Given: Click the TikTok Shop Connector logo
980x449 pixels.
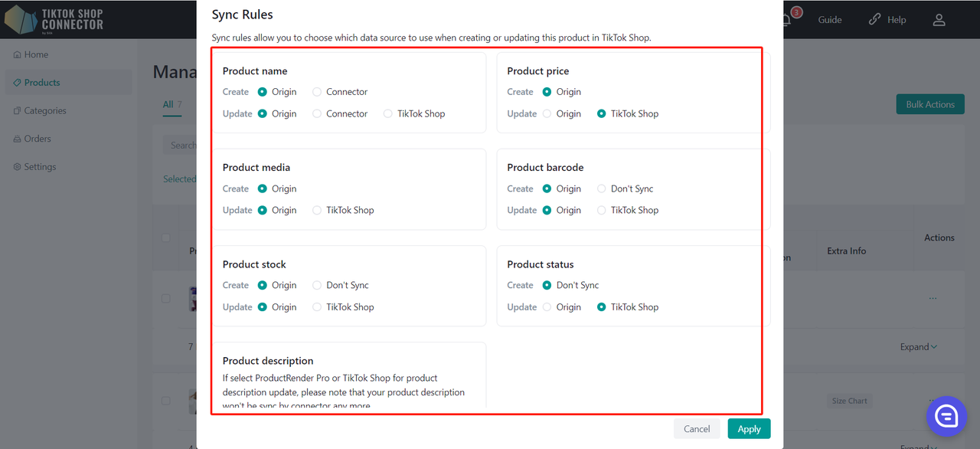Looking at the screenshot, I should click(x=54, y=19).
